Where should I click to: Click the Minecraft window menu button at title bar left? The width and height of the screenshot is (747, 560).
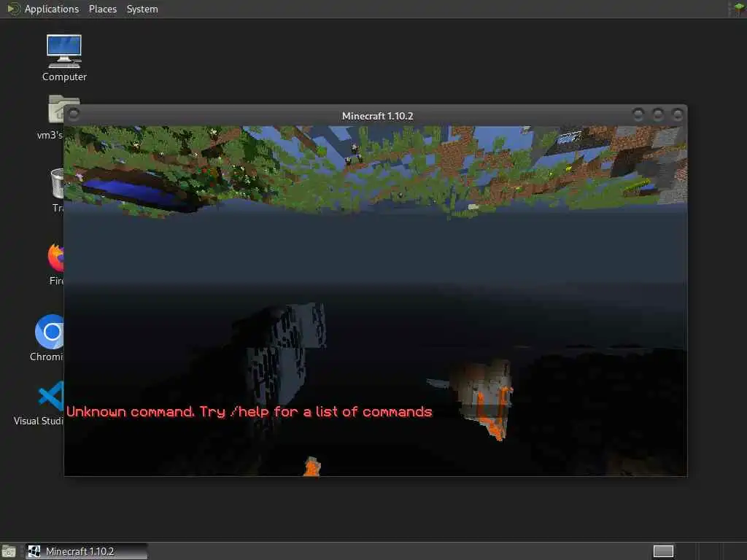74,114
